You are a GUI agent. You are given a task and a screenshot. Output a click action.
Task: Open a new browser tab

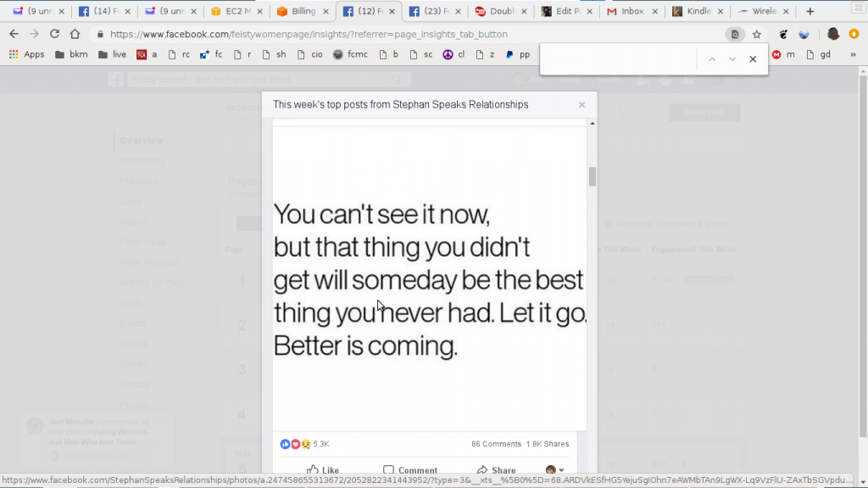click(810, 11)
